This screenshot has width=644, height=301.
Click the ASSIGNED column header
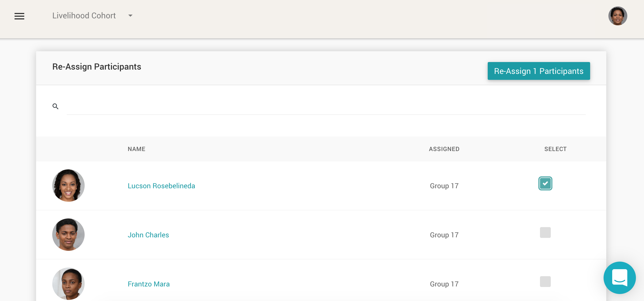pyautogui.click(x=444, y=149)
